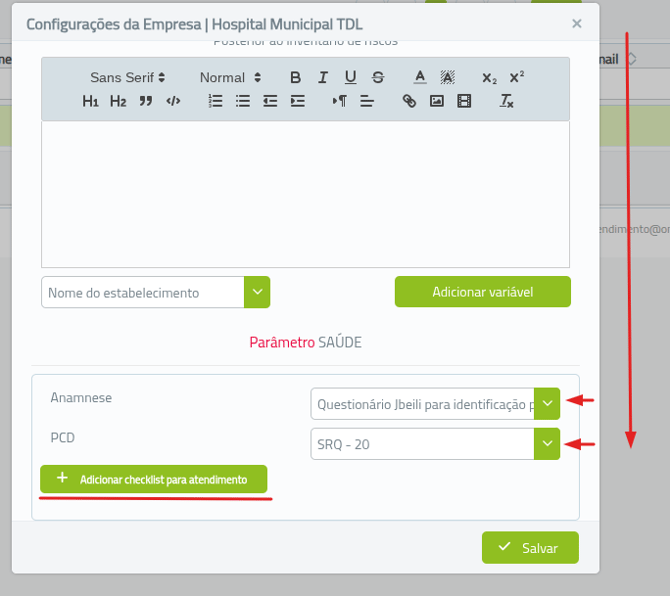This screenshot has height=596, width=670.
Task: Click the Adicionar variável button
Action: click(482, 292)
